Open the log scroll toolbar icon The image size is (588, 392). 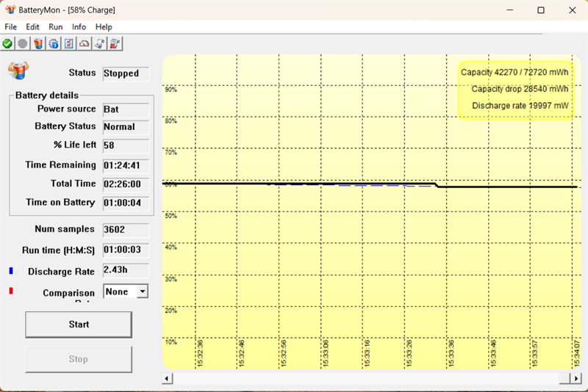pos(100,44)
